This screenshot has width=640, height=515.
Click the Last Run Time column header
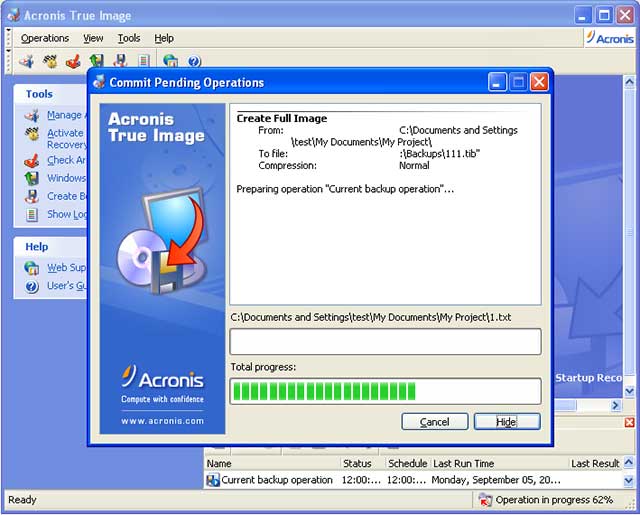(x=499, y=464)
